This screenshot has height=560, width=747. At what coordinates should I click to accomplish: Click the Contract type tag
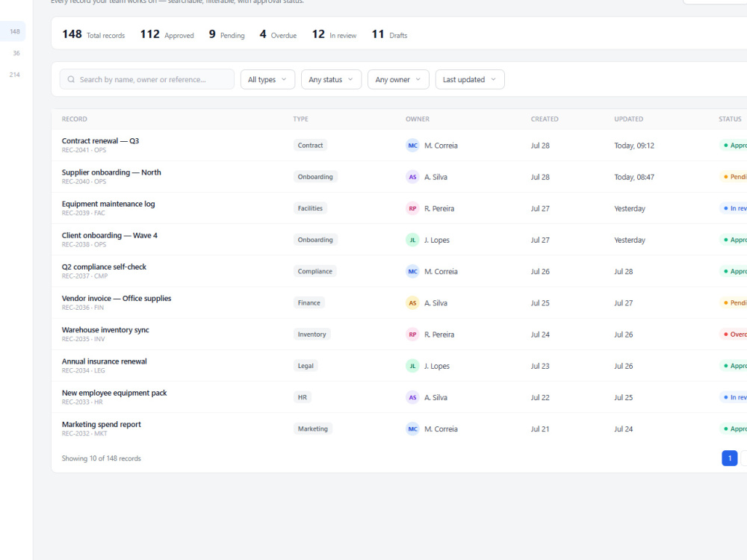(x=310, y=146)
